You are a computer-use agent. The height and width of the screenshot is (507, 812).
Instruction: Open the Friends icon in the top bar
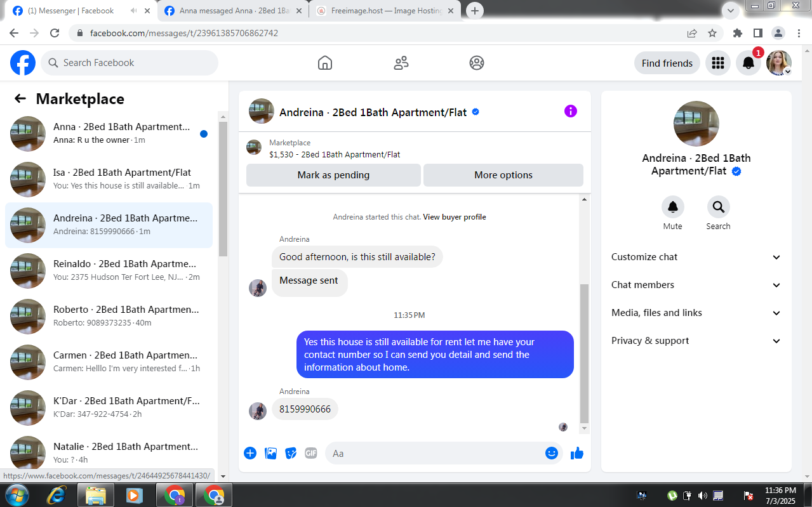401,63
